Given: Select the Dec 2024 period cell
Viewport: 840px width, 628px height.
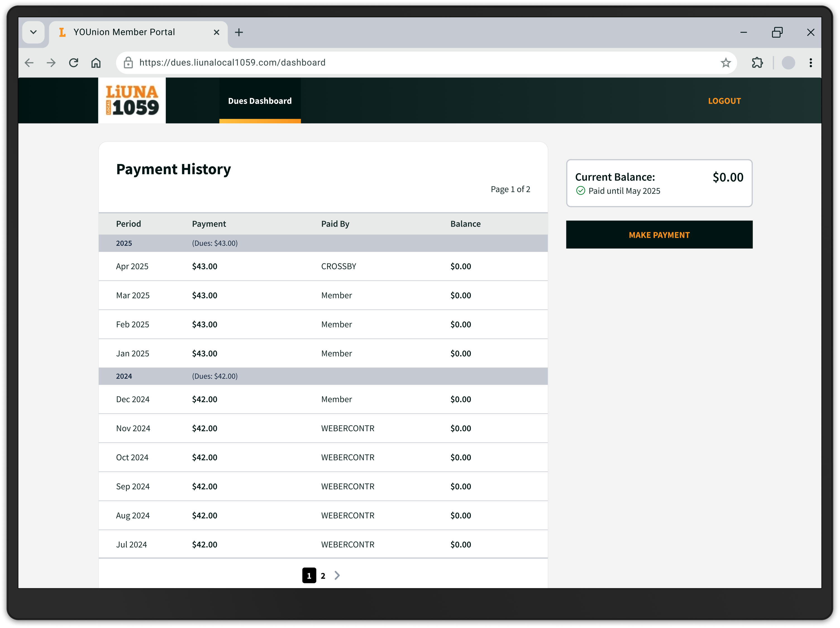Looking at the screenshot, I should 133,399.
